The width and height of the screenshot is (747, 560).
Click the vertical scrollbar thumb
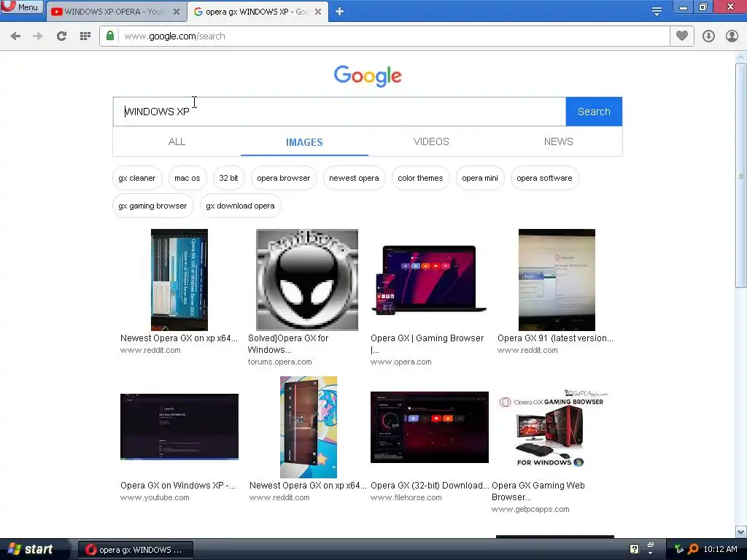coord(741,176)
